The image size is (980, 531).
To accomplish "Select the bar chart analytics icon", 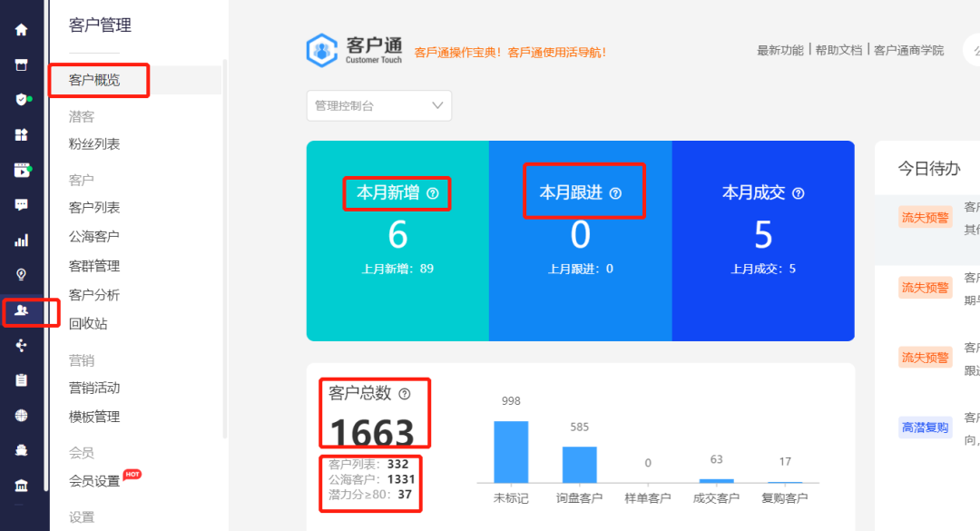I will [x=20, y=240].
